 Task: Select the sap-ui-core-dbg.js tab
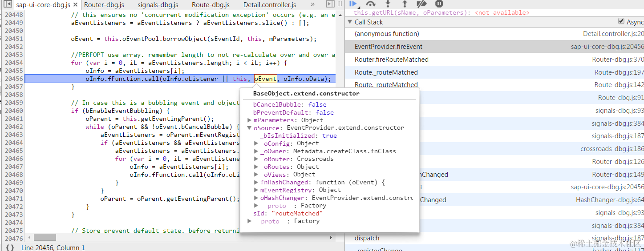[43, 5]
